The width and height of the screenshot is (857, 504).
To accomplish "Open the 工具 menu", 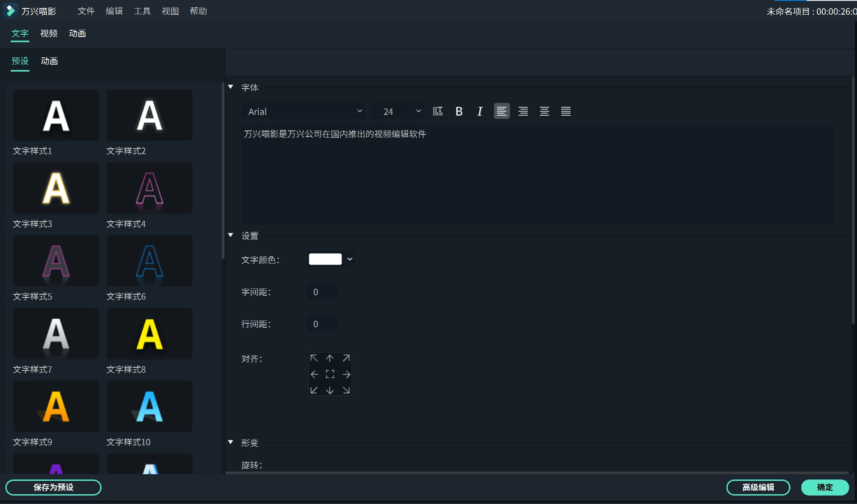I will tap(142, 11).
